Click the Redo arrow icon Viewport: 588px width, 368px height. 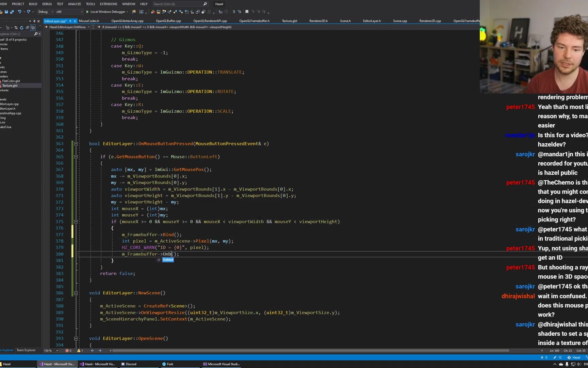click(x=29, y=12)
